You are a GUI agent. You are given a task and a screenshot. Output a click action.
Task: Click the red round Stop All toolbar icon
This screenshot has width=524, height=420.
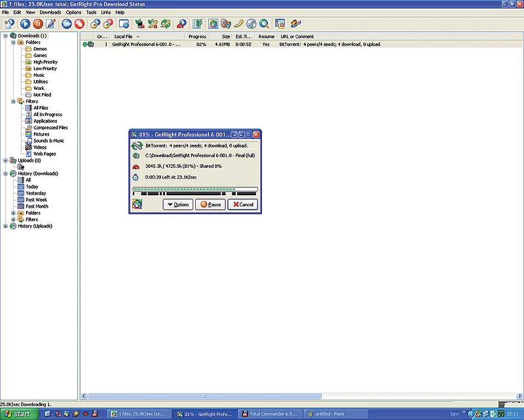pyautogui.click(x=79, y=24)
